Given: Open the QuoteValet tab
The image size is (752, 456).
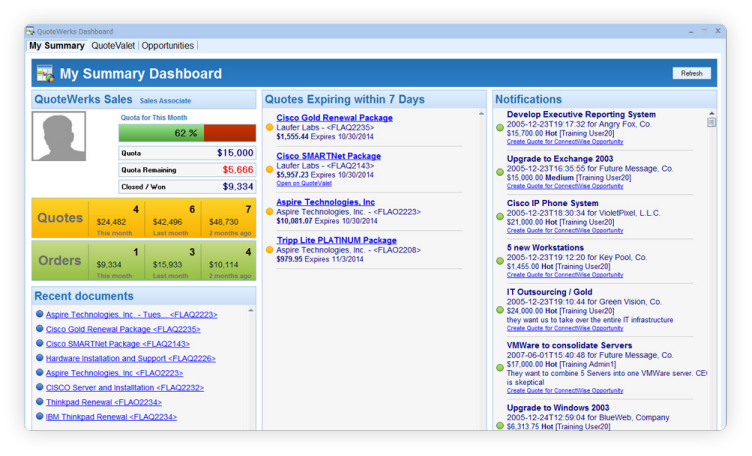Looking at the screenshot, I should (113, 46).
